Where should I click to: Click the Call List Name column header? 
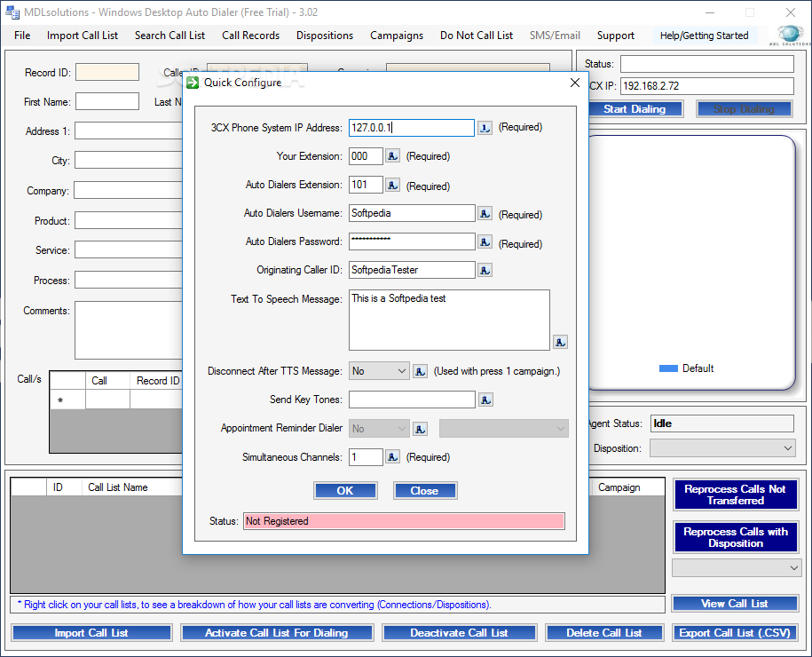click(117, 487)
